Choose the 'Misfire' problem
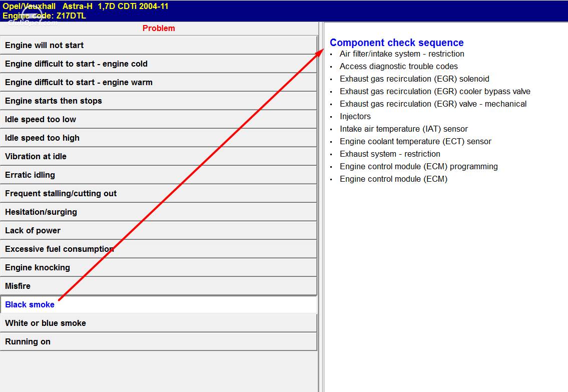The image size is (568, 392). pos(159,285)
